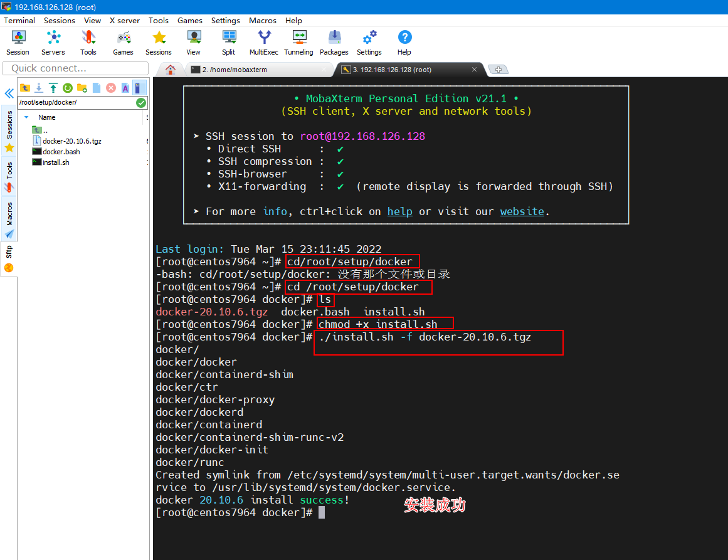The width and height of the screenshot is (728, 560).
Task: Open the Tools toolbar icon
Action: [88, 42]
